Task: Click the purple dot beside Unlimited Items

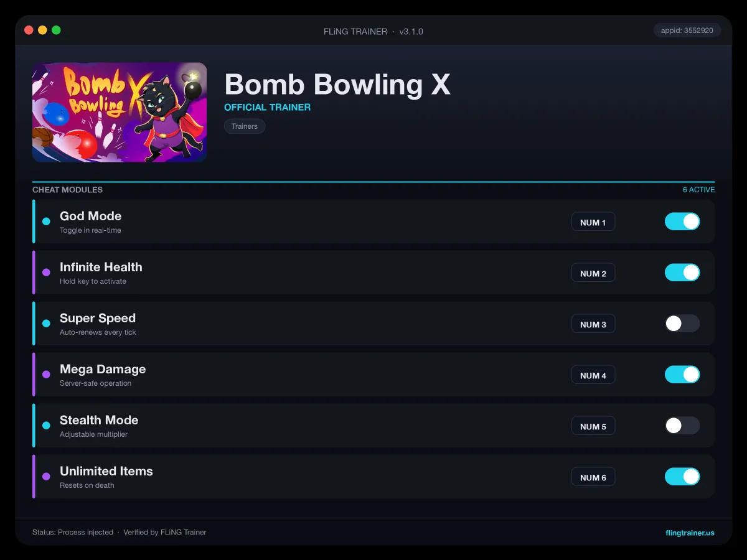Action: [x=46, y=477]
